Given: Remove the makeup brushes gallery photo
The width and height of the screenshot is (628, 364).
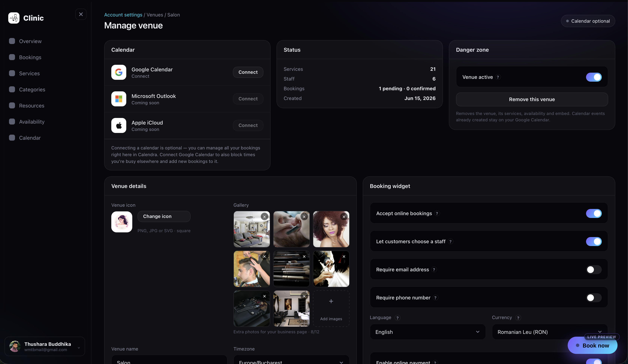Looking at the screenshot, I should 304,256.
